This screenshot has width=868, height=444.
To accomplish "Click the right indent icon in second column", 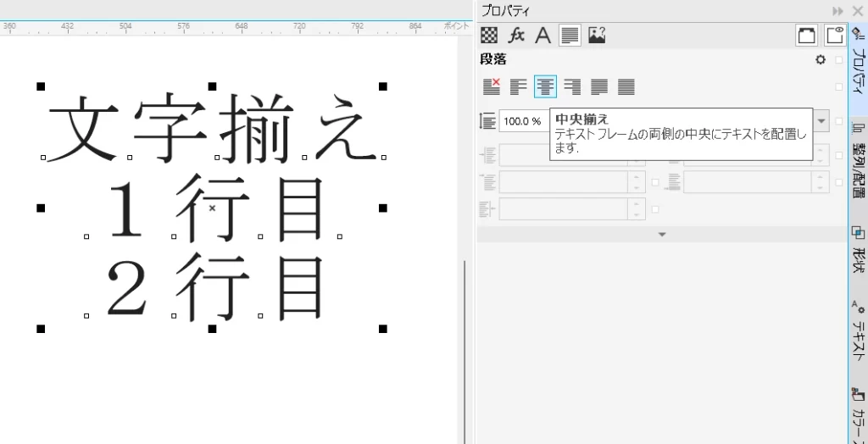I will (674, 182).
